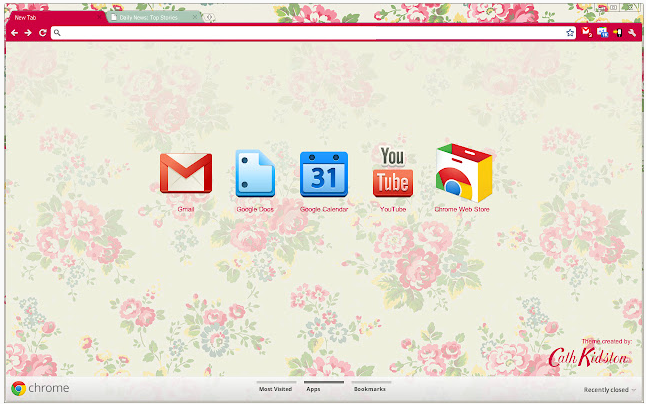Open the blue 1K counter extension icon
The image size is (646, 404).
tap(602, 32)
